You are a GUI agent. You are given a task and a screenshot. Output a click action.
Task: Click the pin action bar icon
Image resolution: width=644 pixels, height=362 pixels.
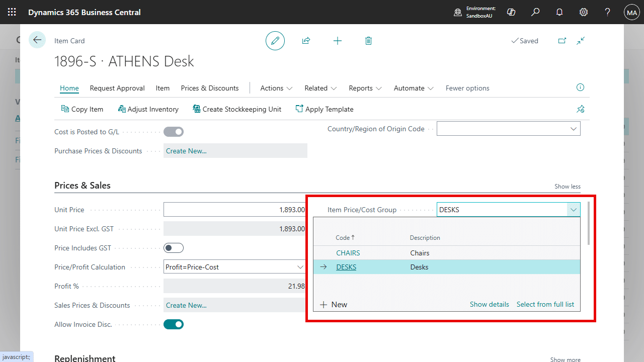point(581,109)
